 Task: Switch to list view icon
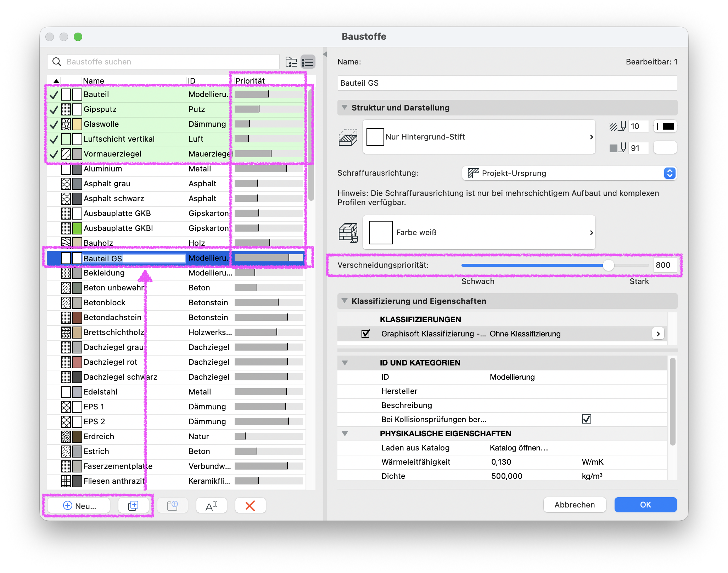(x=308, y=62)
